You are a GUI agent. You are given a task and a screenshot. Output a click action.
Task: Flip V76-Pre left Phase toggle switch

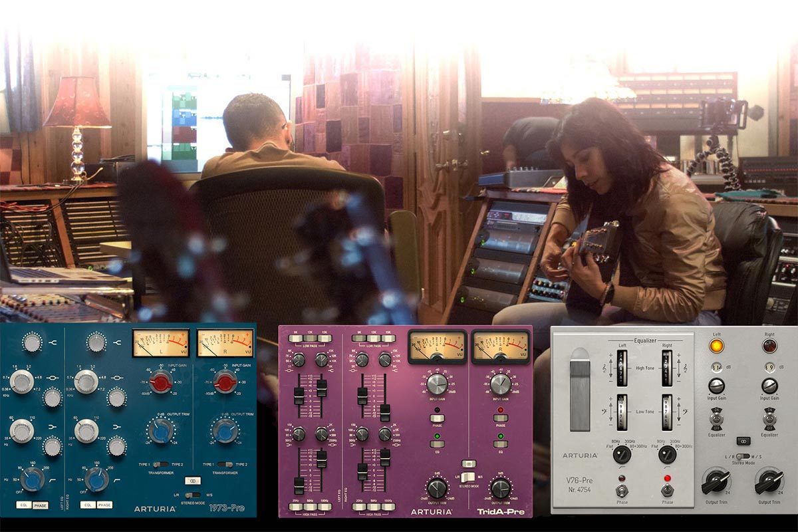tap(622, 491)
